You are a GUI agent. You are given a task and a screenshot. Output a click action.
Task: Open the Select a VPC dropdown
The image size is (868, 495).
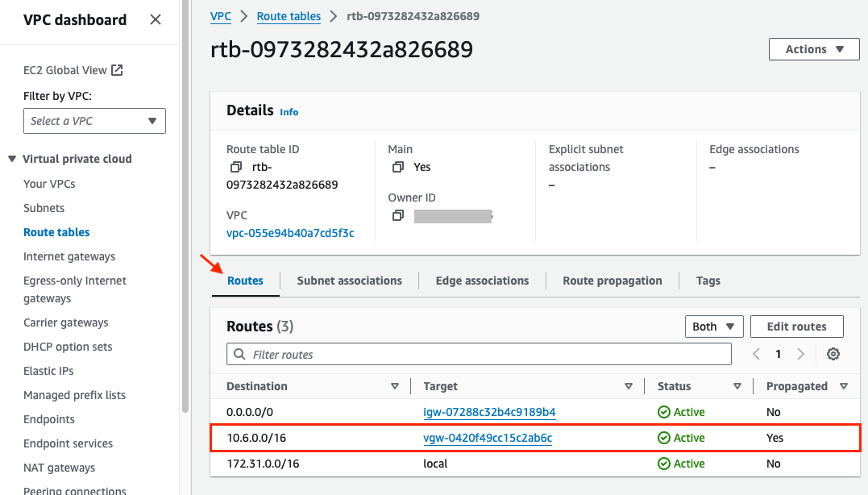[x=94, y=121]
